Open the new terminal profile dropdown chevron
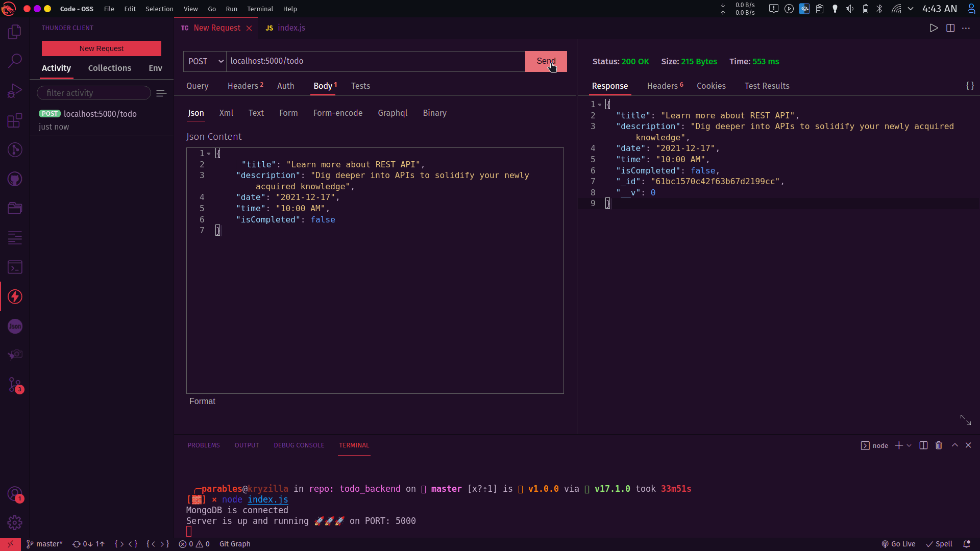This screenshot has height=551, width=980. coord(909,445)
